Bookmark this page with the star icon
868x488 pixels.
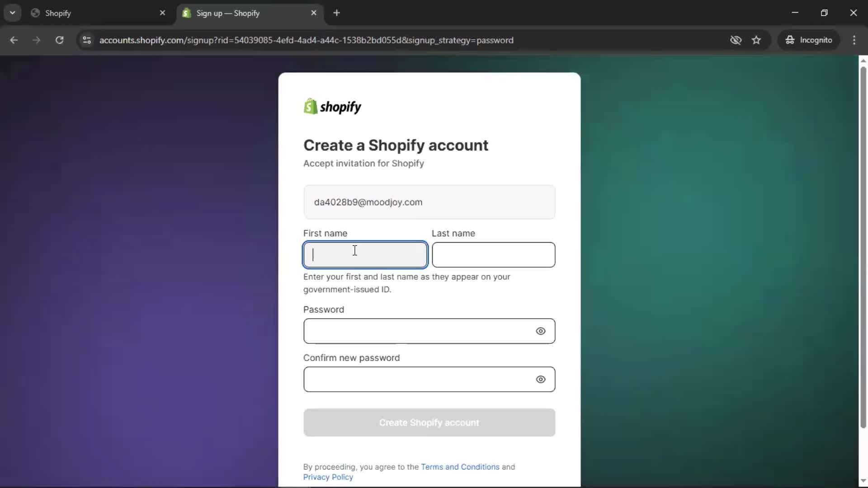click(x=756, y=40)
